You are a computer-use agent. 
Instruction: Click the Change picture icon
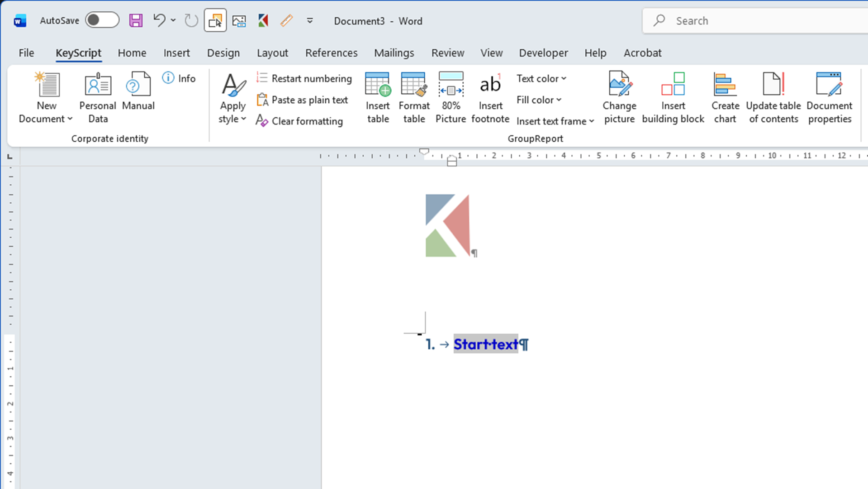[x=619, y=98]
